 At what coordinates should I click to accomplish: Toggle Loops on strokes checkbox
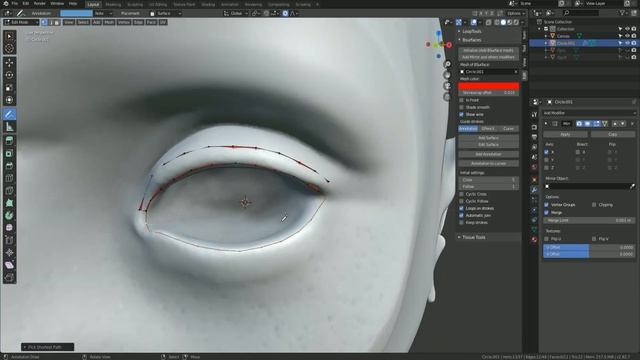[462, 209]
